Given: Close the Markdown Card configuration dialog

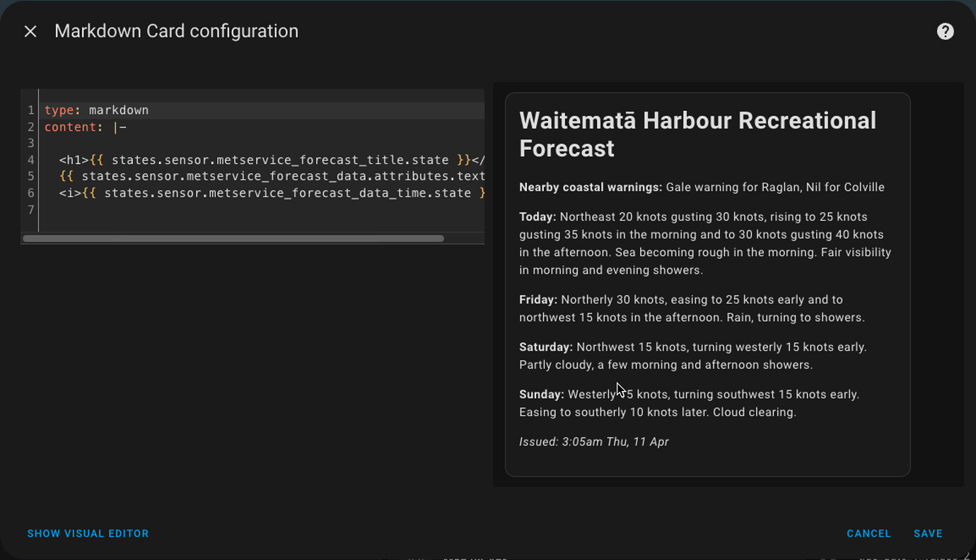Looking at the screenshot, I should pos(30,31).
